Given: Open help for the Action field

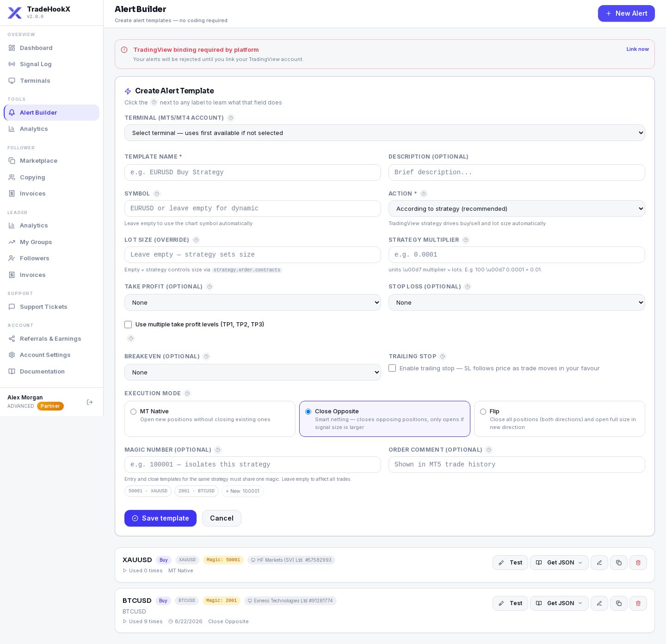Looking at the screenshot, I should 424,194.
